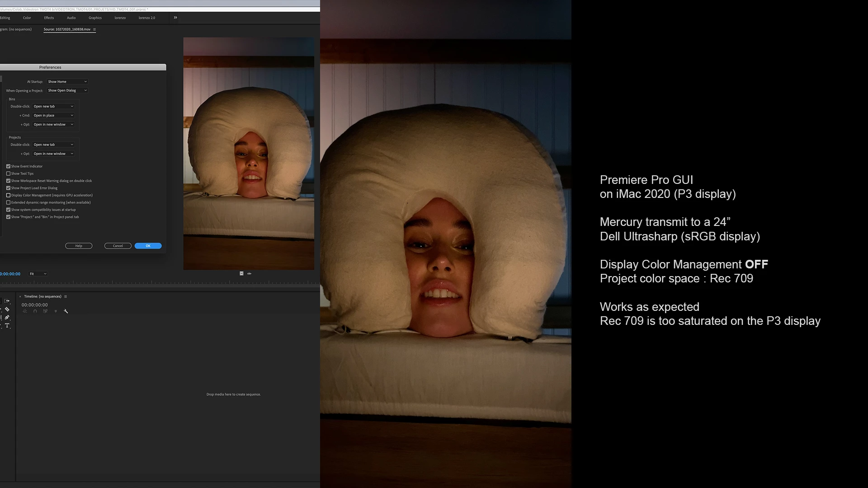
Task: Open the Fit zoom level dropdown
Action: (38, 274)
